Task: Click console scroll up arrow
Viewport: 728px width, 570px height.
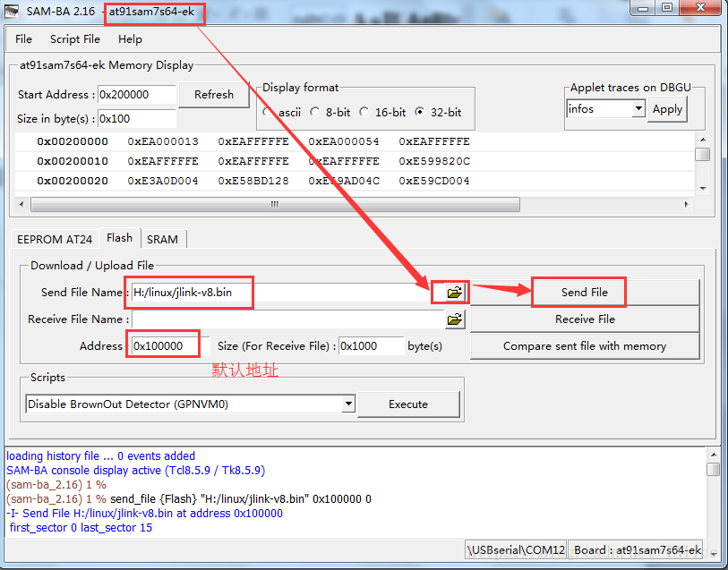Action: [x=713, y=455]
